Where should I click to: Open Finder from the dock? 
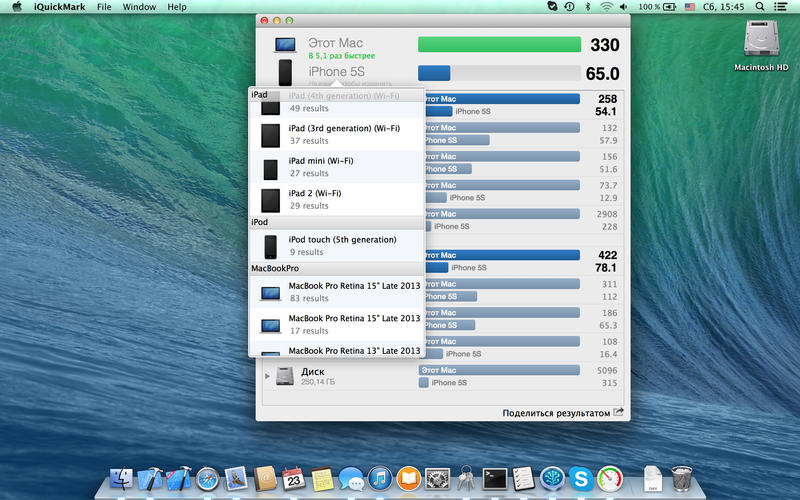click(121, 479)
